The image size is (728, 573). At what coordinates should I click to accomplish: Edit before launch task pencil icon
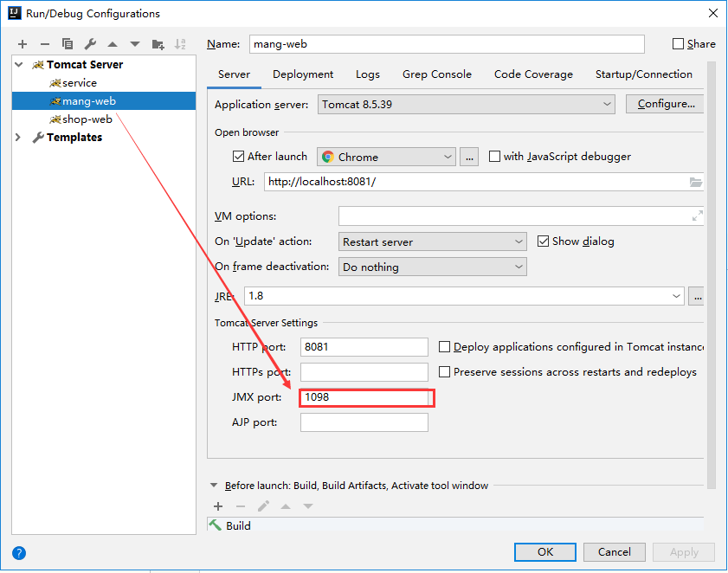(x=263, y=506)
